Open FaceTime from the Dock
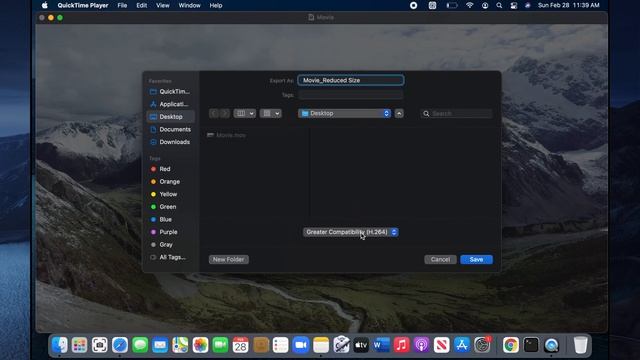The width and height of the screenshot is (640, 360). (x=220, y=345)
